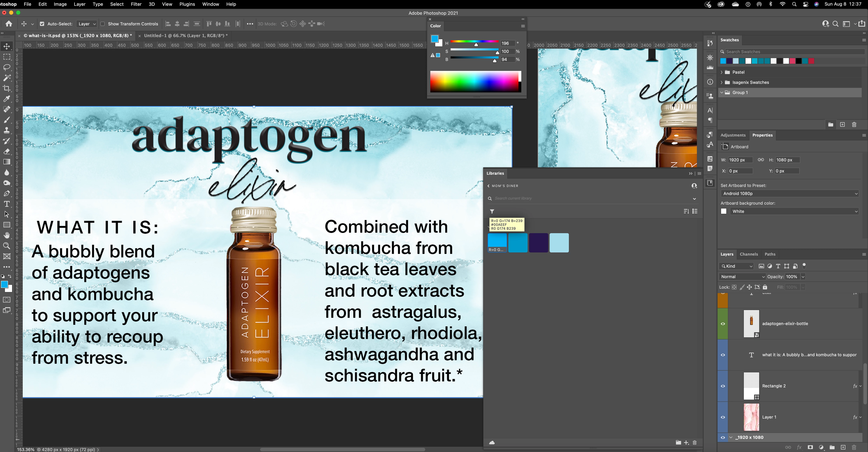Hide the adaptogen-elixir-bottle layer
868x452 pixels.
tap(723, 324)
